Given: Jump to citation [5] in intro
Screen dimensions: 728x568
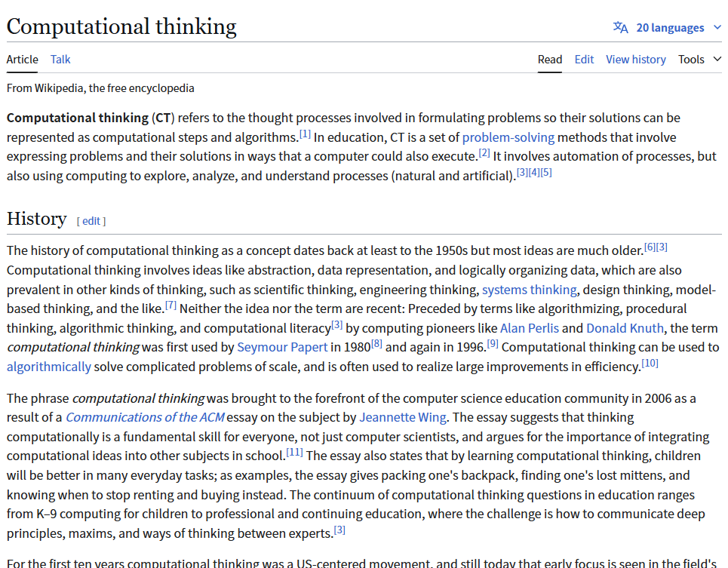Looking at the screenshot, I should [x=546, y=172].
